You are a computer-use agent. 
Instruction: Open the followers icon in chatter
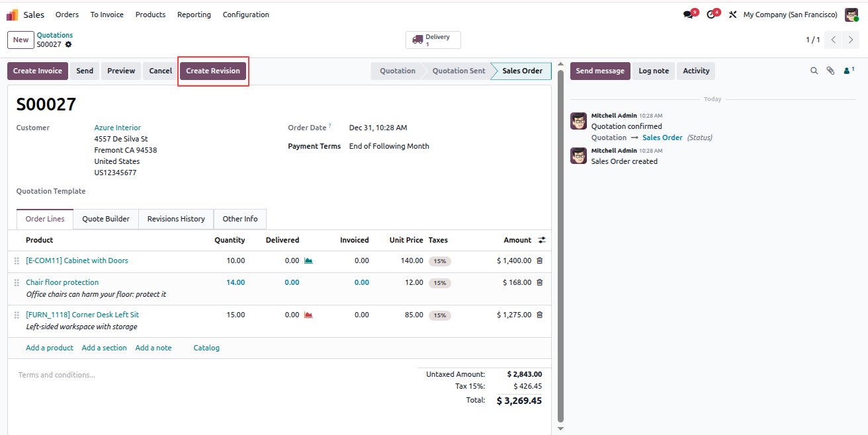[848, 70]
